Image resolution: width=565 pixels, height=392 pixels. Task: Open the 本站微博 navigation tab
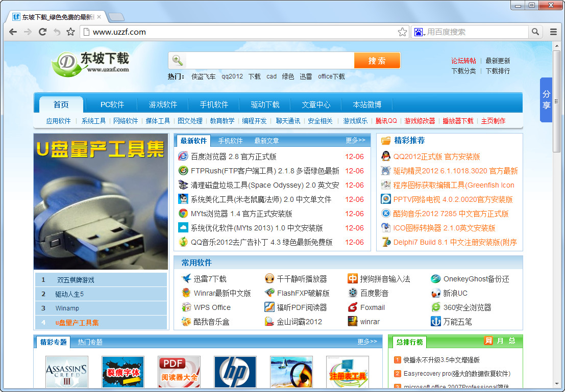pyautogui.click(x=367, y=104)
